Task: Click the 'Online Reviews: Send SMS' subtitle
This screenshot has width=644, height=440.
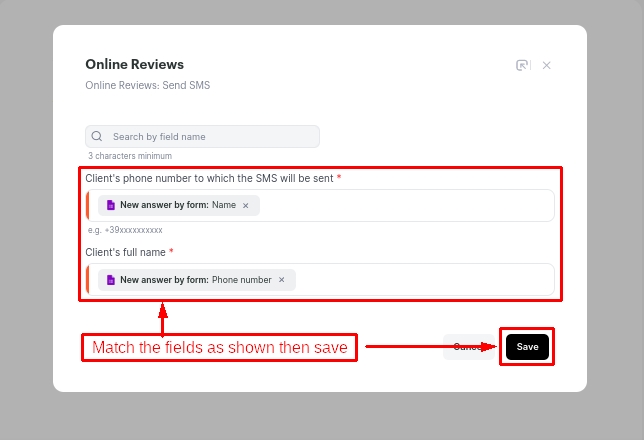Action: pos(147,86)
